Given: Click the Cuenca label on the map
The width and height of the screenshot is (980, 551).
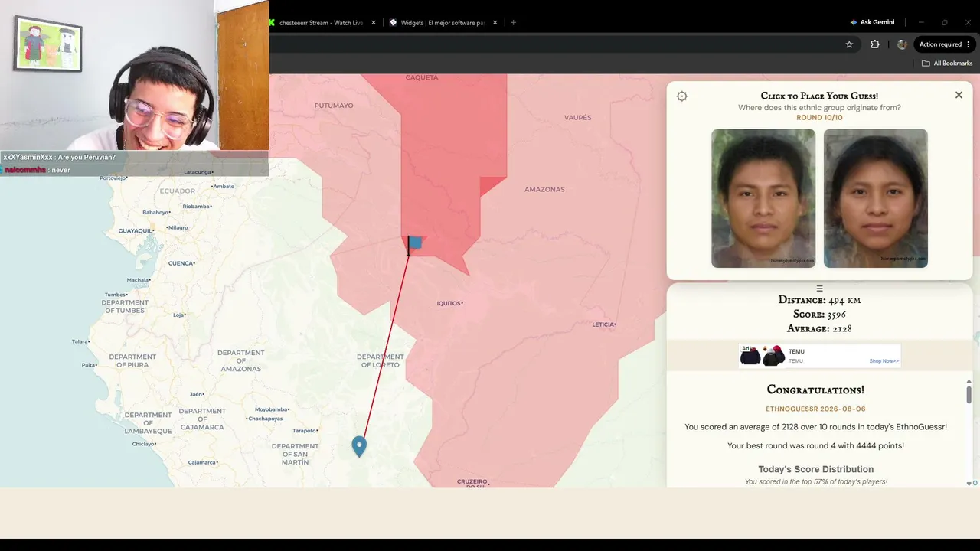Looking at the screenshot, I should click(181, 263).
